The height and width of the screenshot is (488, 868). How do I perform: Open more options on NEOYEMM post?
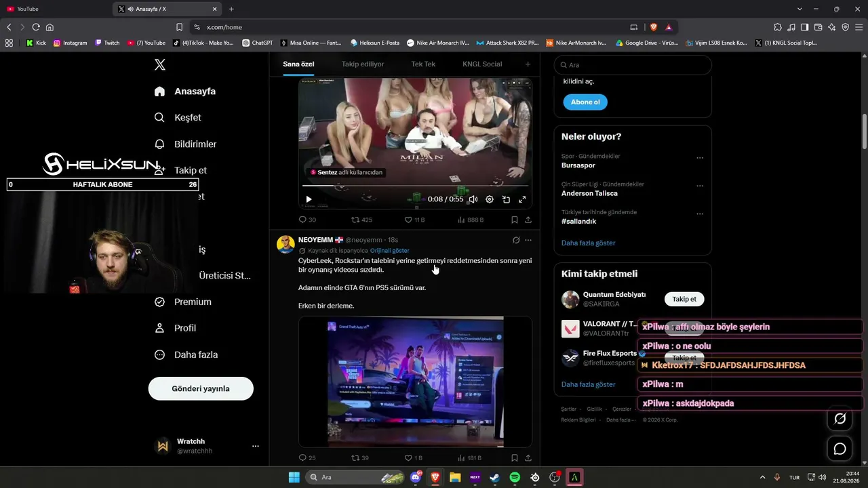coord(528,240)
